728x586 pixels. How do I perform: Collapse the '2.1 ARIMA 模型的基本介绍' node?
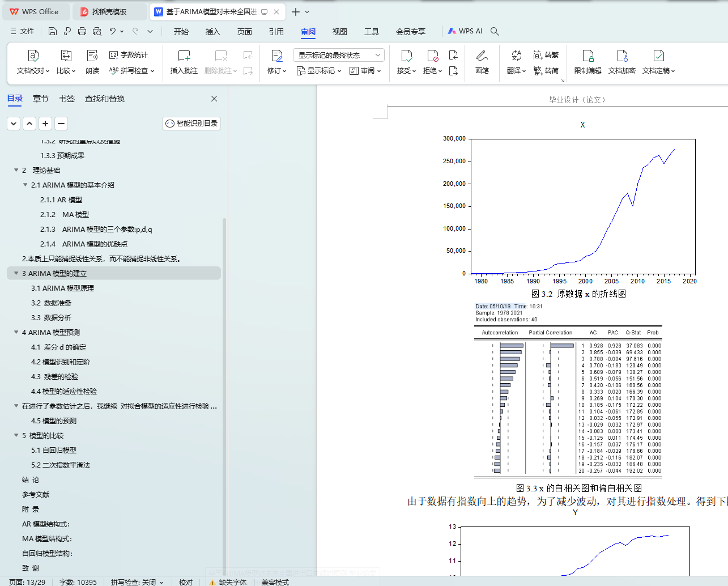pos(25,185)
